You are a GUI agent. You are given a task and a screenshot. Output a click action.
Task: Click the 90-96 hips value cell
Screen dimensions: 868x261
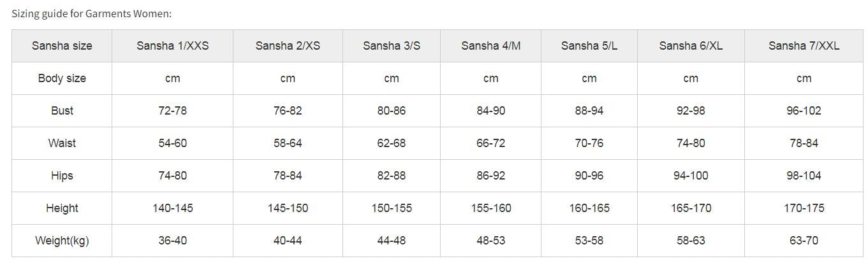(x=589, y=176)
